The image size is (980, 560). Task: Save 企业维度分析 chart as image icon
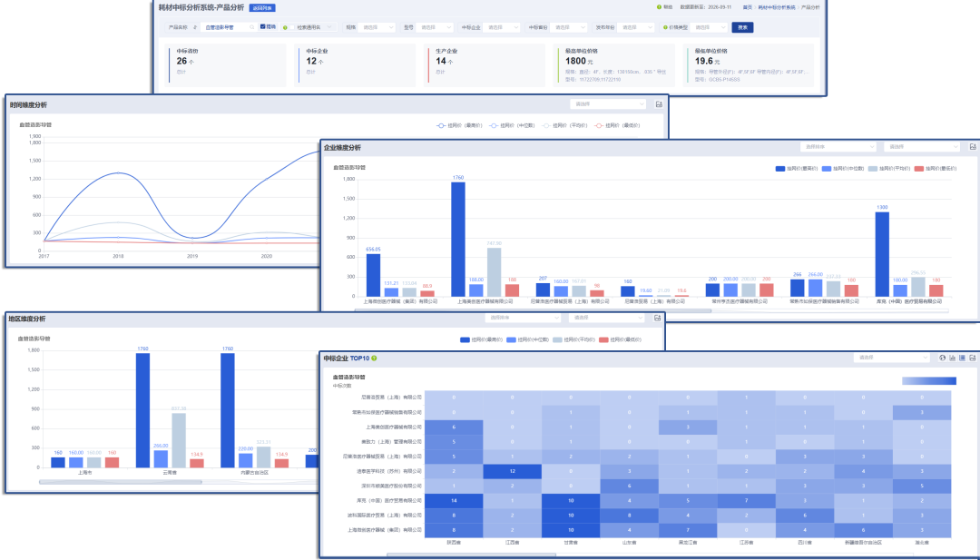click(973, 147)
